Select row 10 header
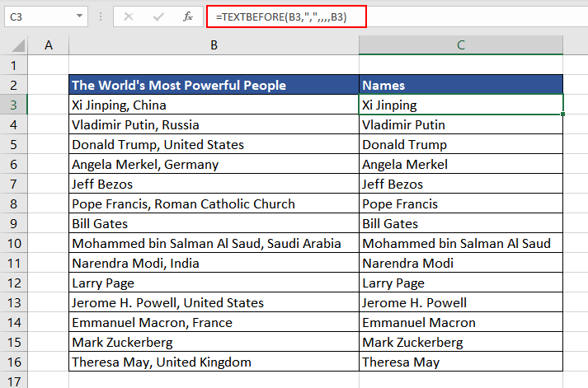 pos(14,243)
